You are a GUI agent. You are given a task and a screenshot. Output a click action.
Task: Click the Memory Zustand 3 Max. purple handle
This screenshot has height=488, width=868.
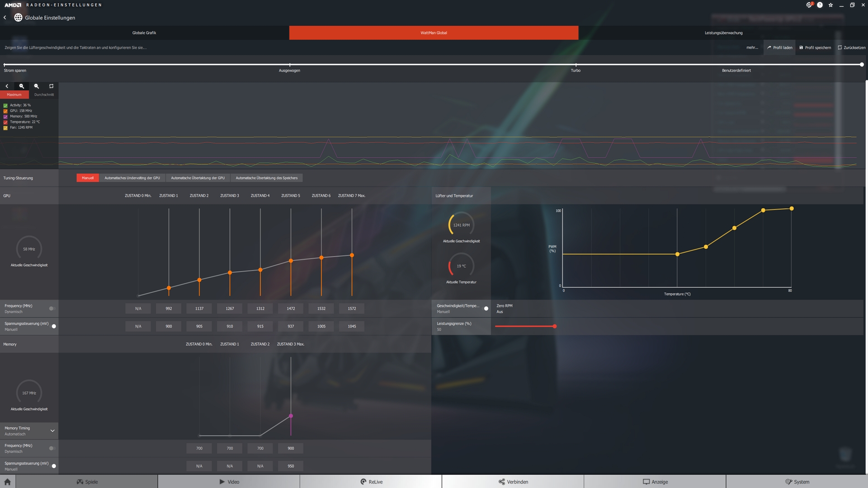tap(291, 416)
